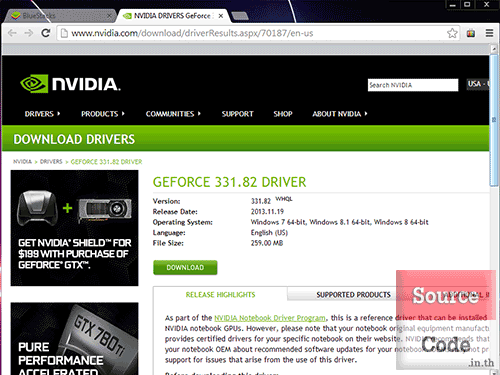Image resolution: width=500 pixels, height=375 pixels.
Task: Click the NVIDIA logo
Action: click(70, 84)
